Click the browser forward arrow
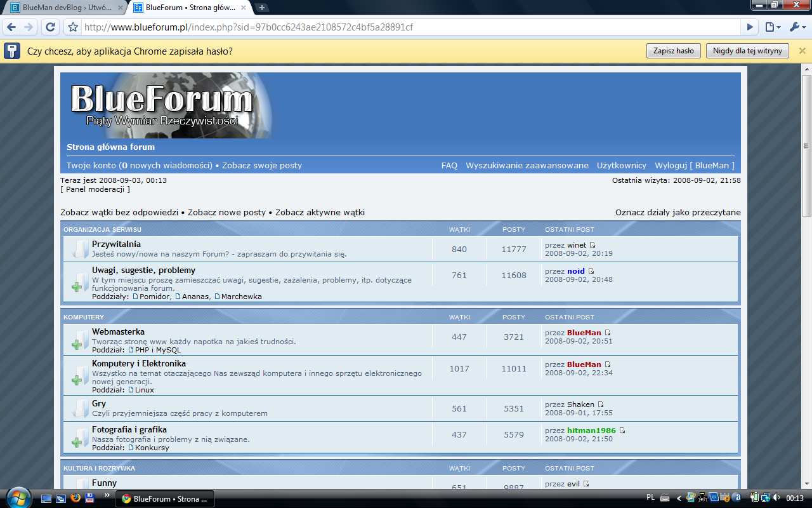The height and width of the screenshot is (508, 812). pyautogui.click(x=28, y=27)
